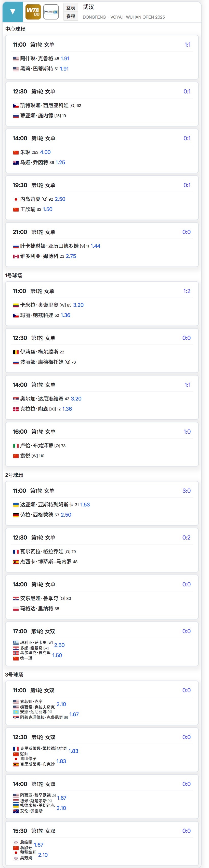
Task: Click the Dongfeng Voyah sponsor logo
Action: [x=51, y=12]
